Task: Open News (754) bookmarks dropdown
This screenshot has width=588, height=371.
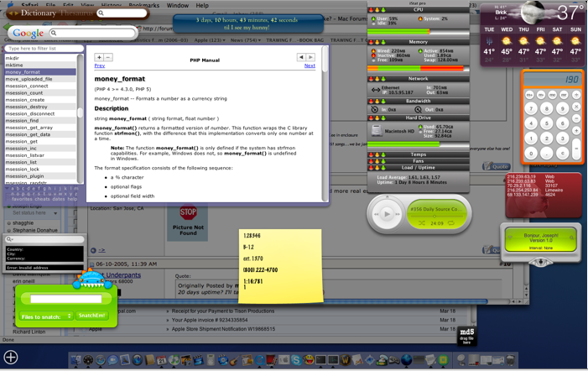Action: (x=245, y=40)
